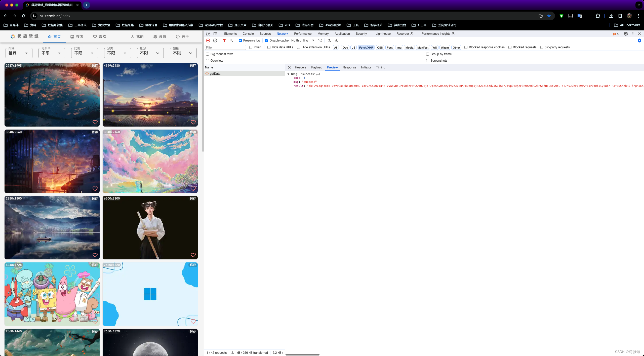Filter requests by Fetch/XHR type
Screen dimensions: 644x356
366,48
